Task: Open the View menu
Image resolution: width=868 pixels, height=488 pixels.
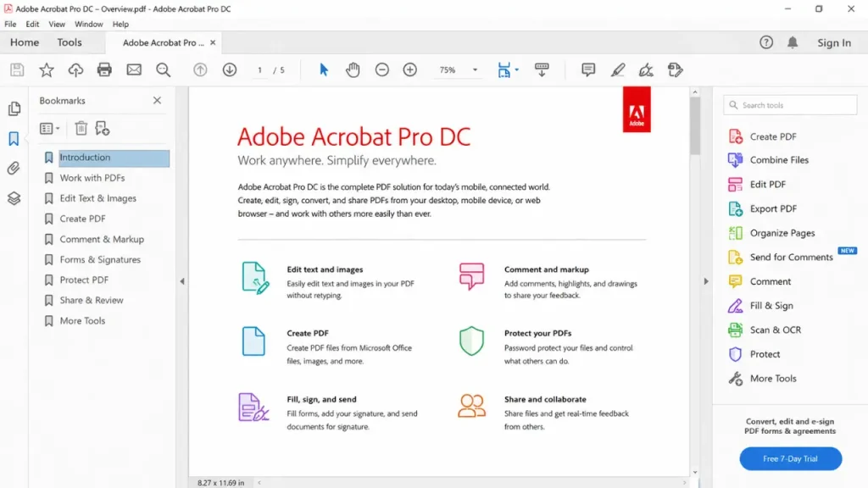Action: pos(57,25)
